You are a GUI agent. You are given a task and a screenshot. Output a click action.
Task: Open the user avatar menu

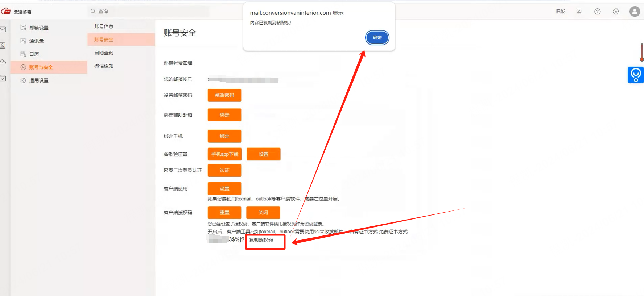tap(635, 12)
